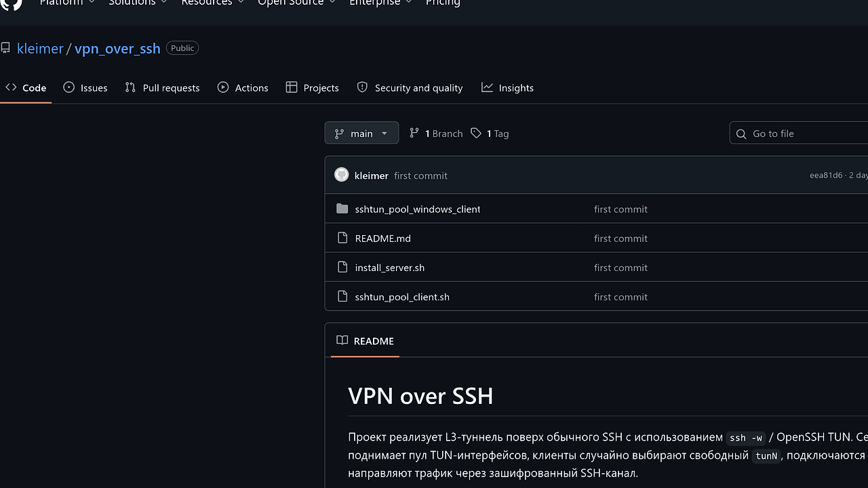Screen dimensions: 868x488
Task: Click the 'ssh -w' inline code text
Action: 746,438
